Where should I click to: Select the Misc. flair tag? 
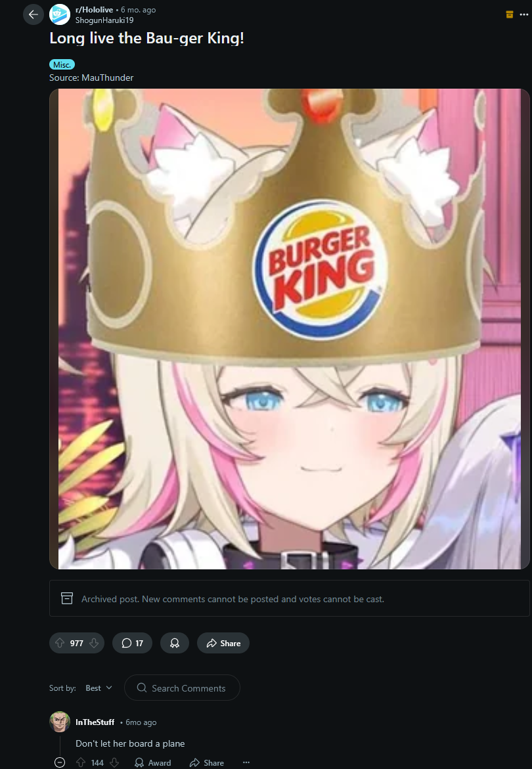tap(62, 65)
